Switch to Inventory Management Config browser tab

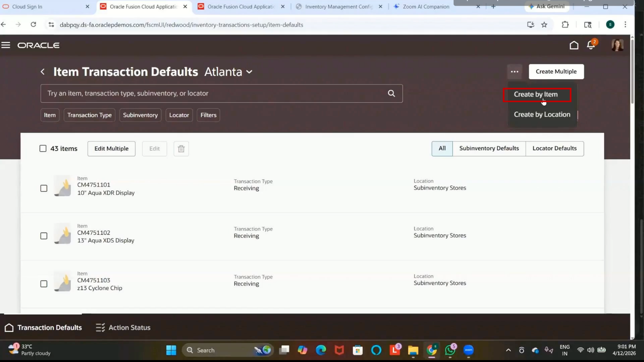(x=339, y=7)
